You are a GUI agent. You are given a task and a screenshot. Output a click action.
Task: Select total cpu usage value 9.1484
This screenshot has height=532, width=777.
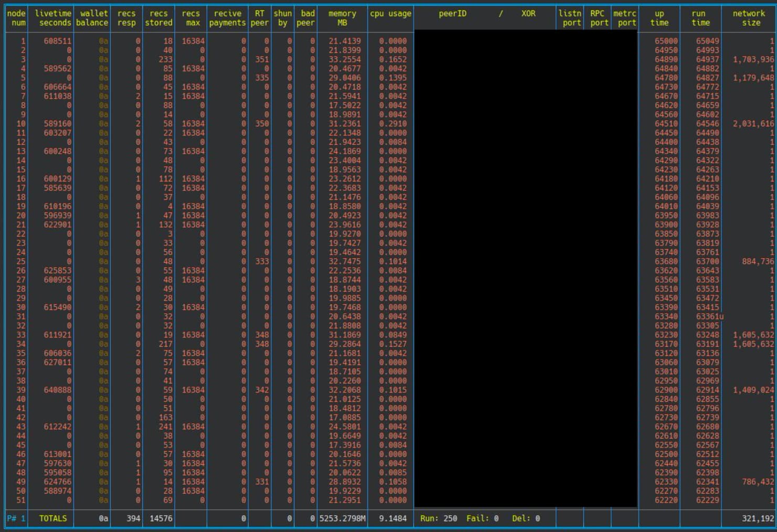point(393,518)
